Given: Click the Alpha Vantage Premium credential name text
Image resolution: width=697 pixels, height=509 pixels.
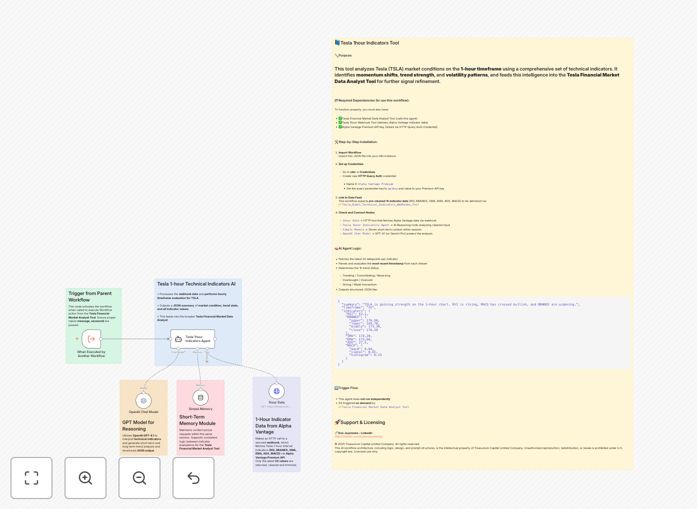Looking at the screenshot, I should pos(376,184).
